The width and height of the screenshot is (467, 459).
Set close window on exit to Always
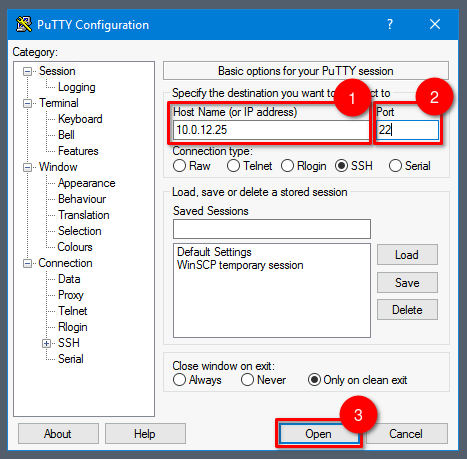pyautogui.click(x=179, y=380)
